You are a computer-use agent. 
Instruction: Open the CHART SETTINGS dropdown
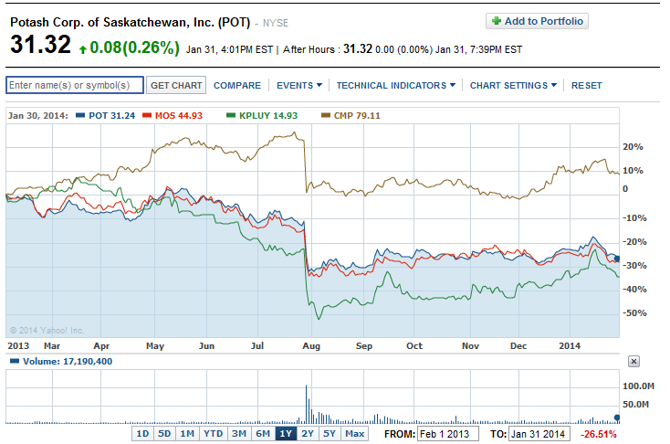(513, 85)
